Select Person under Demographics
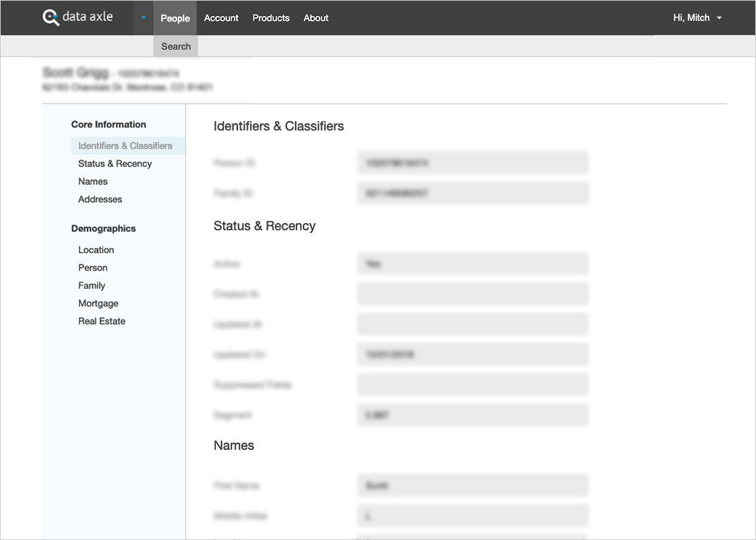 click(x=93, y=268)
